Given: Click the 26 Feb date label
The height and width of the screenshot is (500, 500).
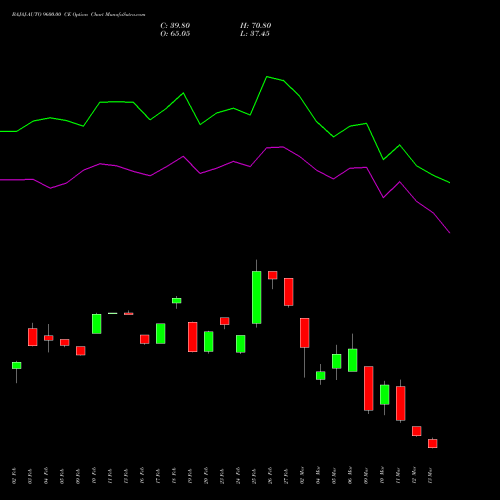Looking at the screenshot, I should (270, 476).
